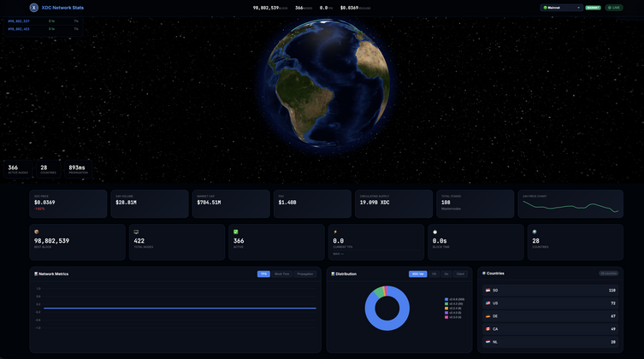Viewport: 644px width, 359px height.
Task: Switch to Block Time tab in Network Metrics
Action: coord(281,274)
